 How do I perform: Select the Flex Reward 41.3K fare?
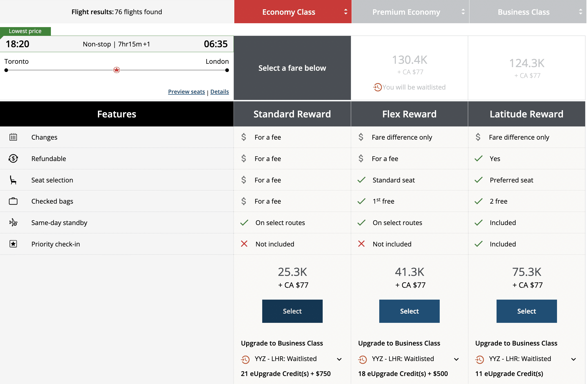coord(409,311)
